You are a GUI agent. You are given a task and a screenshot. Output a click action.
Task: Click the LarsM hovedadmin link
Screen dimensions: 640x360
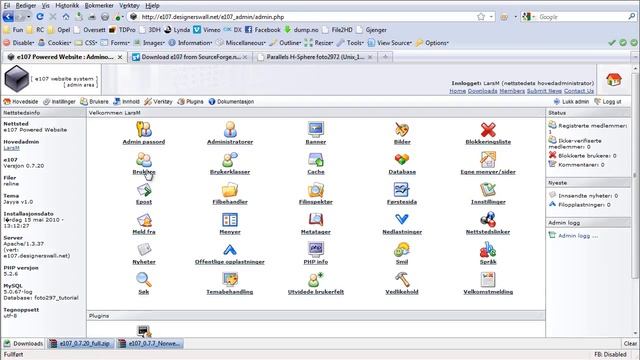pos(11,148)
